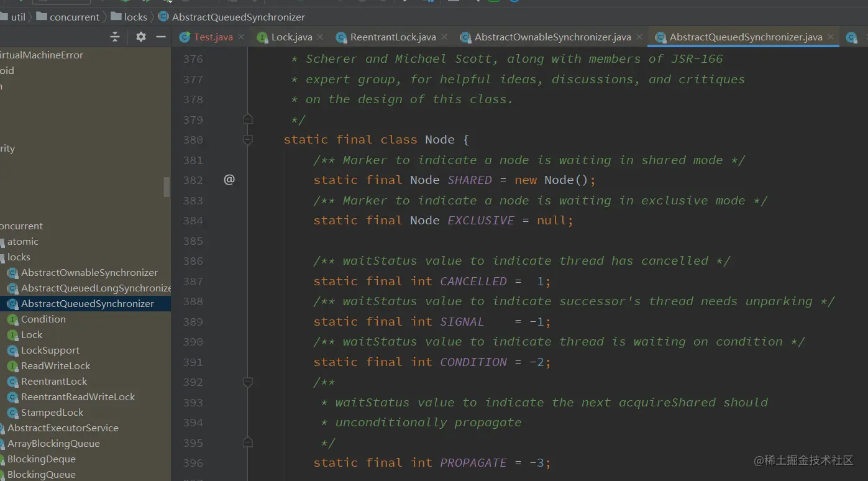Select the locks breadcrumb folder
Image resolution: width=868 pixels, height=481 pixels.
(x=129, y=17)
